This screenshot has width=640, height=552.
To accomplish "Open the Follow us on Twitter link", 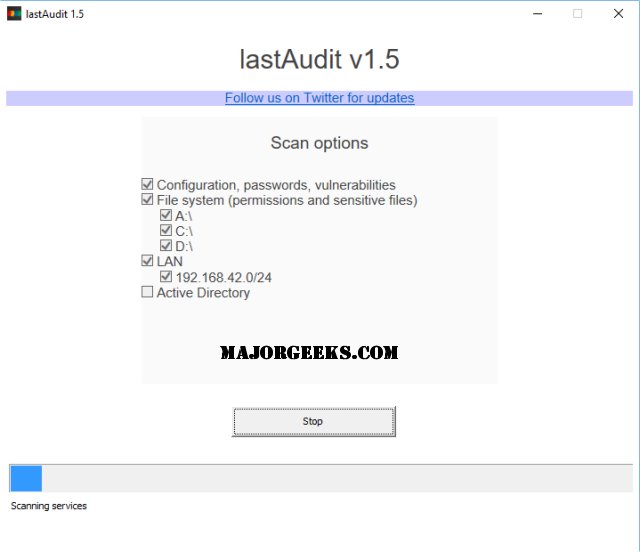I will [320, 98].
